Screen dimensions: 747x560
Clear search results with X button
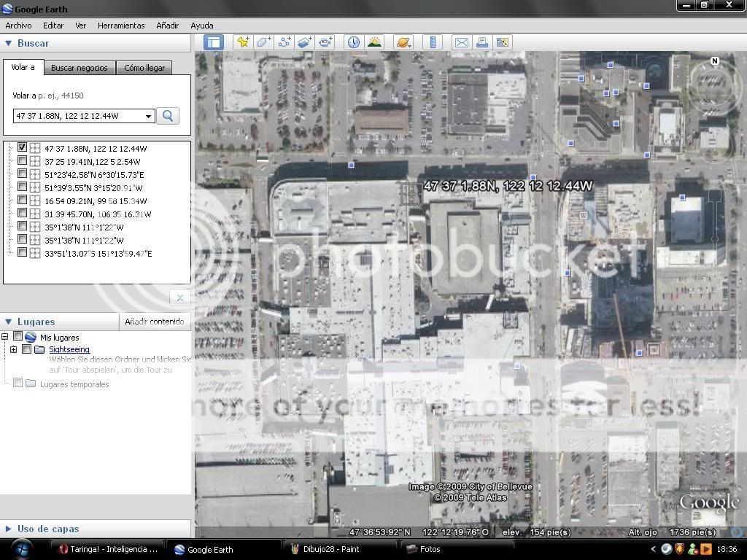179,298
